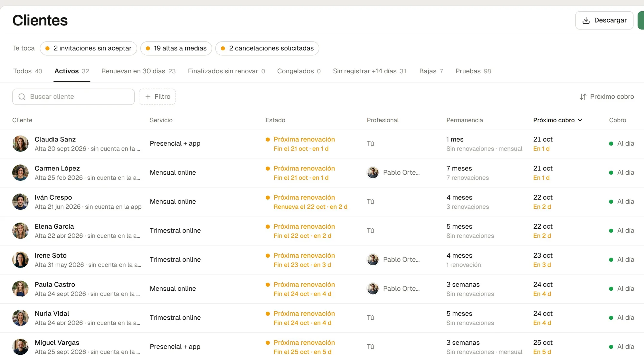The image size is (644, 356).
Task: Click the Descargar button
Action: tap(604, 20)
